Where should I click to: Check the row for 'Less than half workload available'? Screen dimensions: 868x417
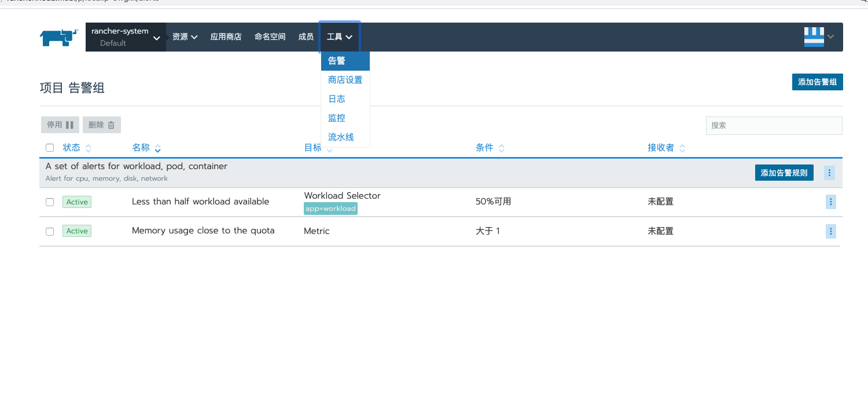[50, 202]
